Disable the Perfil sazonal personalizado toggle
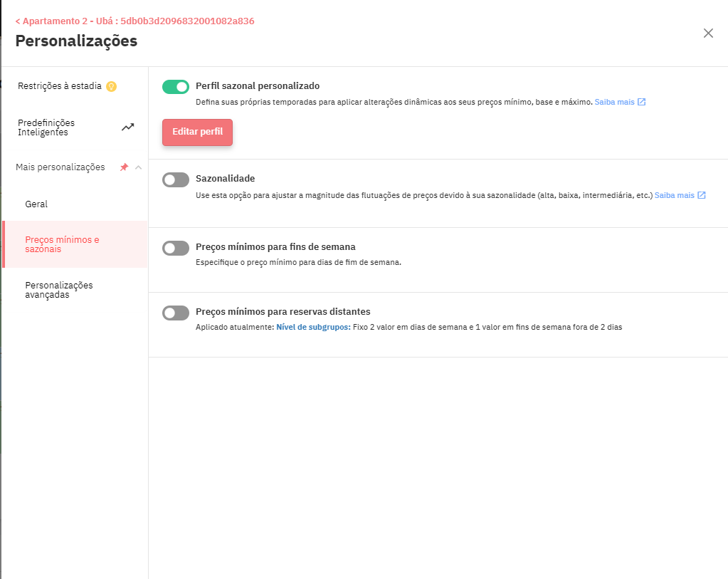This screenshot has width=728, height=579. 176,87
